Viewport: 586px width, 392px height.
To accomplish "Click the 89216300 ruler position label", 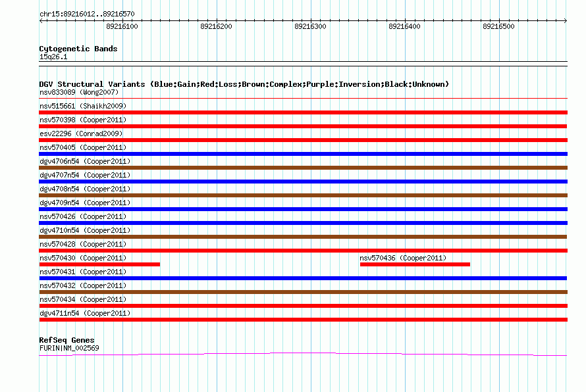I will tap(311, 26).
